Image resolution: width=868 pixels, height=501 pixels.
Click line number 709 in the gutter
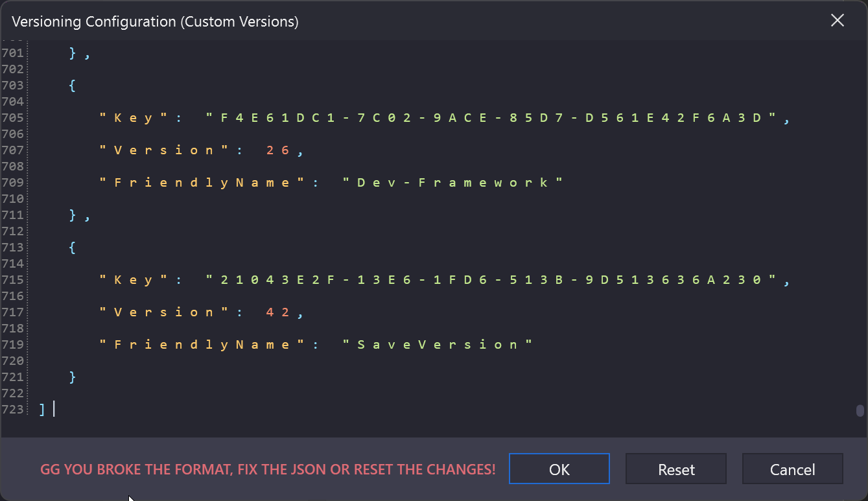click(x=13, y=182)
